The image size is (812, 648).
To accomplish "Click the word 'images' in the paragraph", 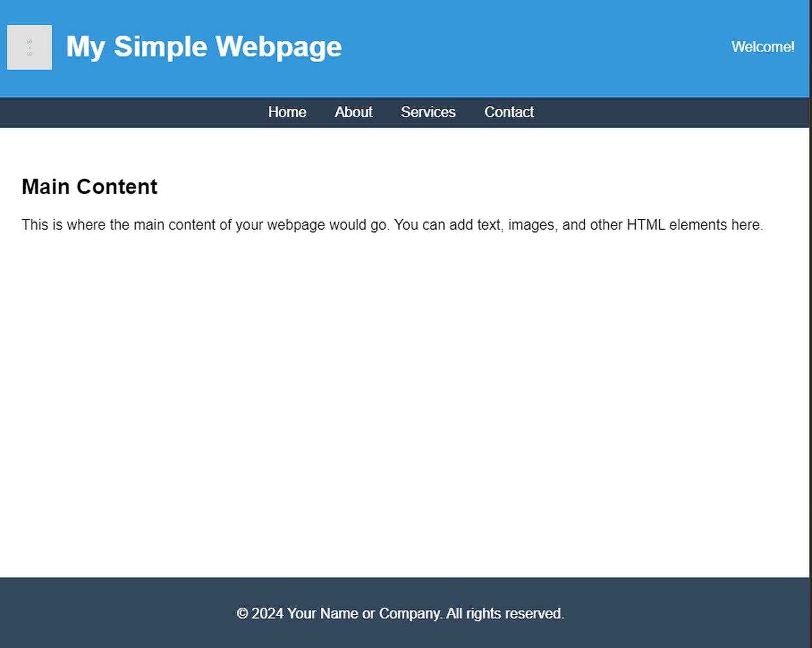I will coord(531,225).
